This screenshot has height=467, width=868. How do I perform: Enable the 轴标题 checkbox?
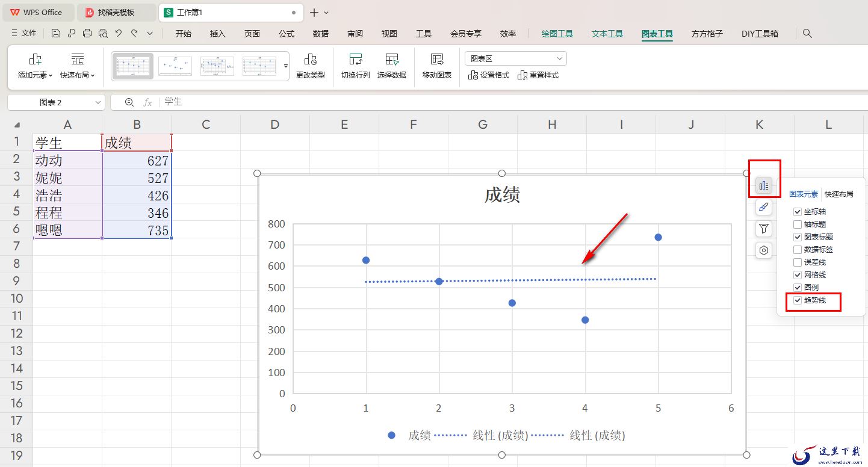(798, 224)
